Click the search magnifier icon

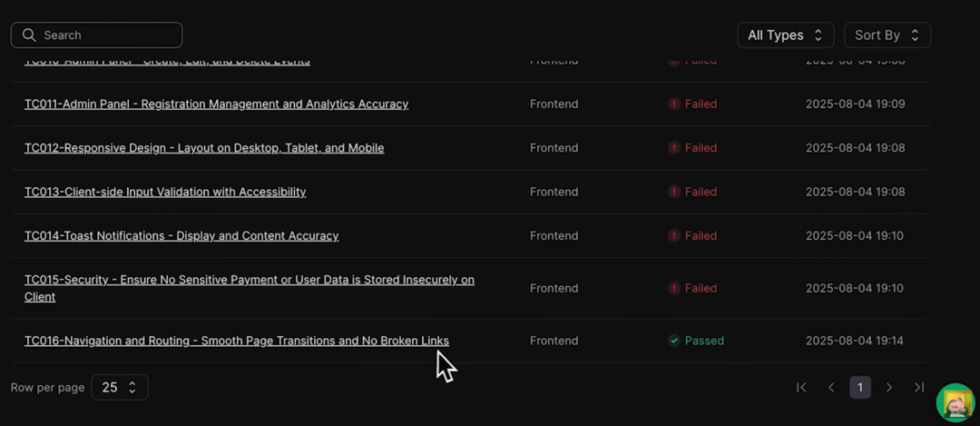[29, 35]
